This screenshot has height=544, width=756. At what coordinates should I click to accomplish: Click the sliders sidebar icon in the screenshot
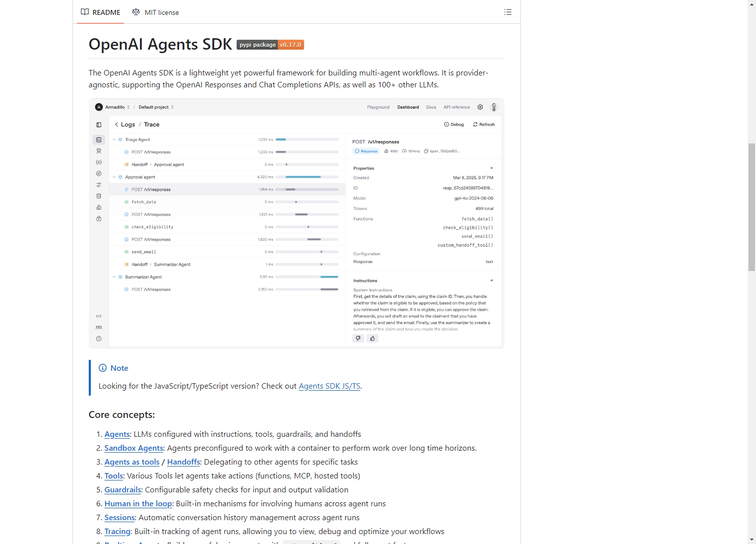click(x=99, y=185)
